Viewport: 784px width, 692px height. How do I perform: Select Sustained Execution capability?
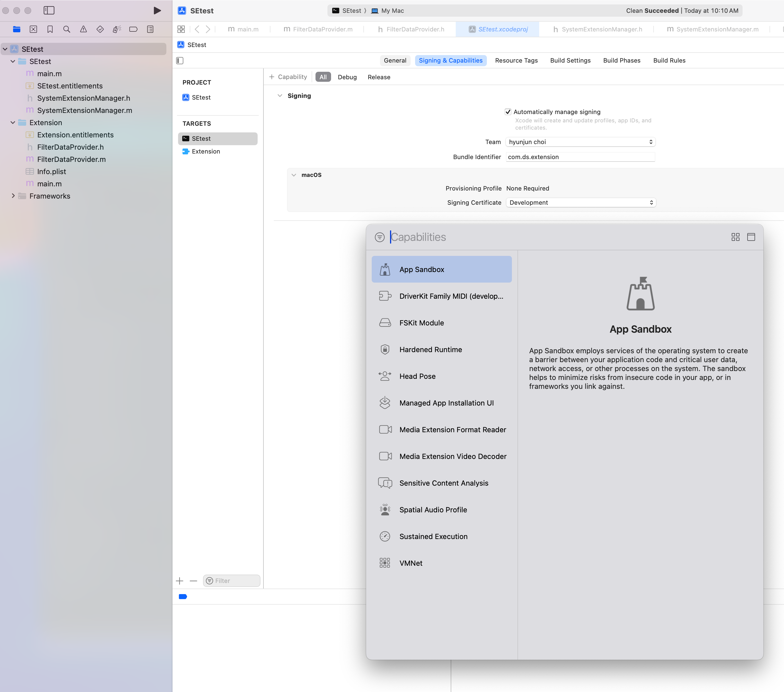point(433,536)
